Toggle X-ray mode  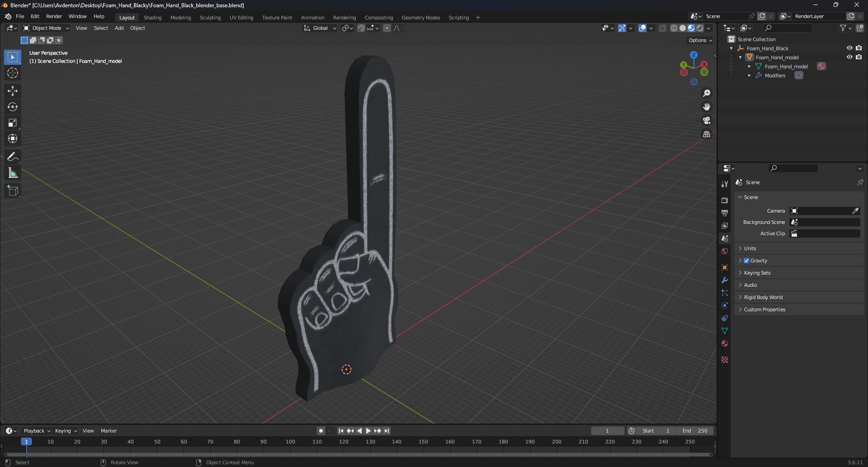pyautogui.click(x=662, y=28)
